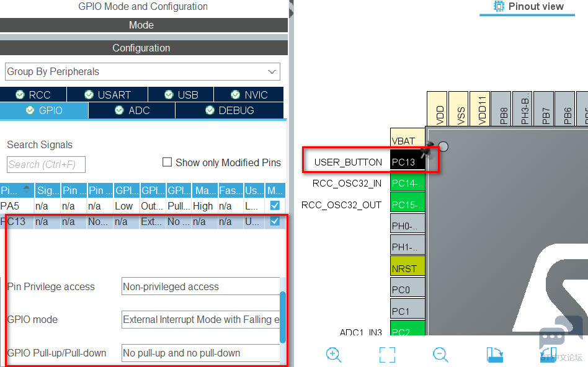Toggle Modified checkbox in PA5 row
Viewport: 588px width, 367px height.
[275, 205]
